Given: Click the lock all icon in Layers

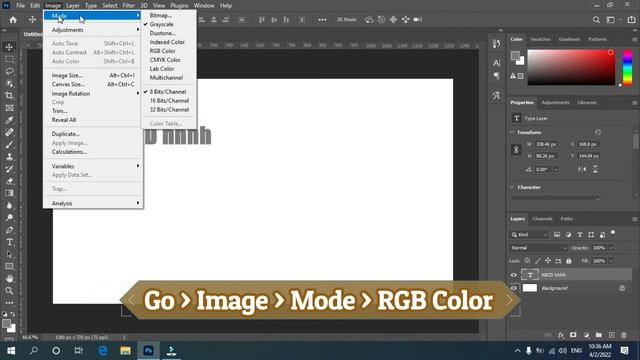Looking at the screenshot, I should (569, 261).
